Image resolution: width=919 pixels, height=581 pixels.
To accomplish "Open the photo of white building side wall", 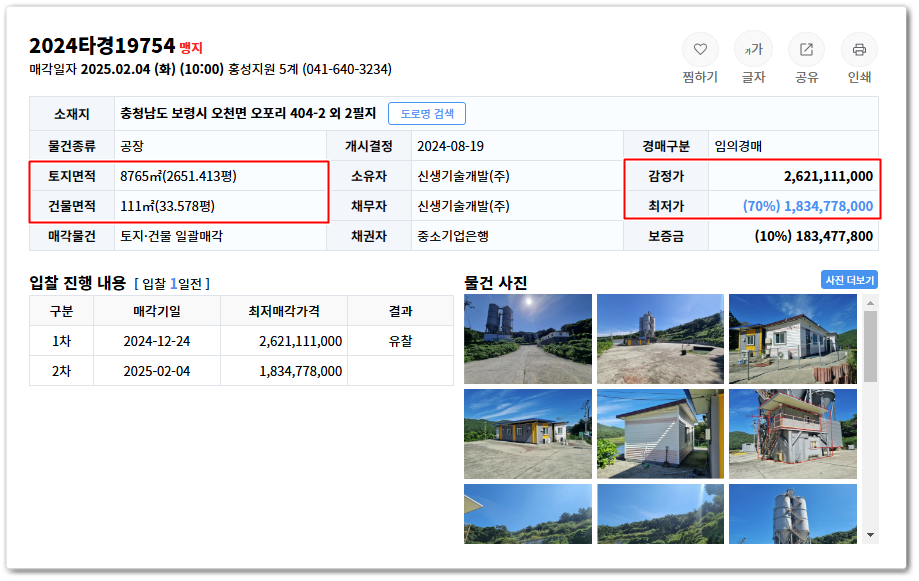I will pos(661,434).
